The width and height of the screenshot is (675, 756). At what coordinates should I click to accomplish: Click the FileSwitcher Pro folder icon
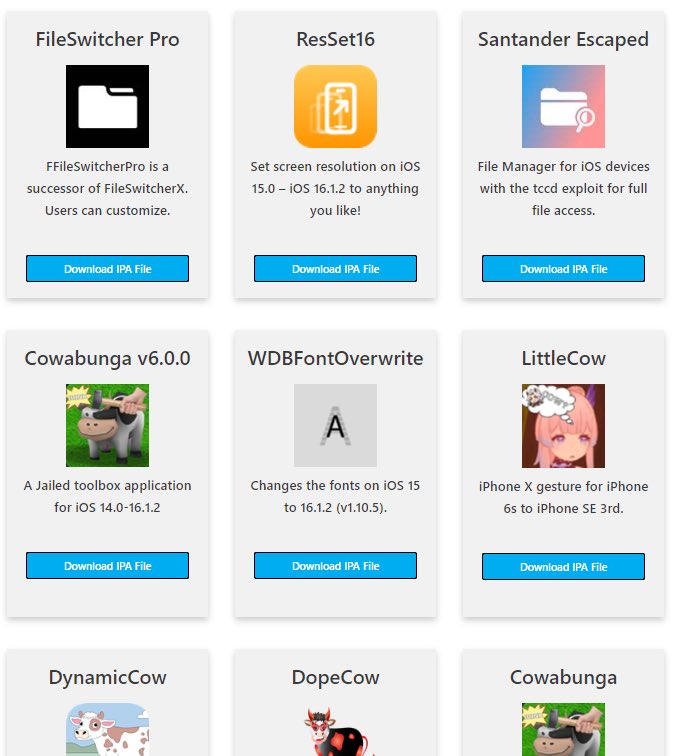108,107
